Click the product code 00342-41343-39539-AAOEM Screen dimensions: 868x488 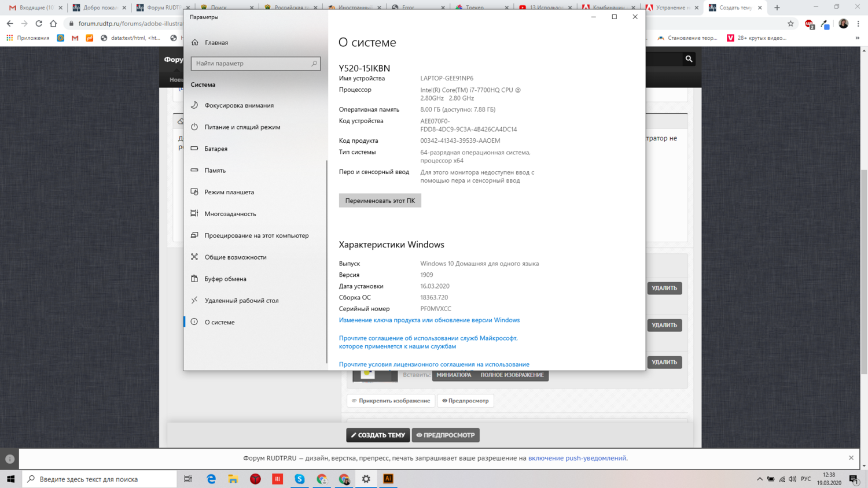[x=460, y=141]
